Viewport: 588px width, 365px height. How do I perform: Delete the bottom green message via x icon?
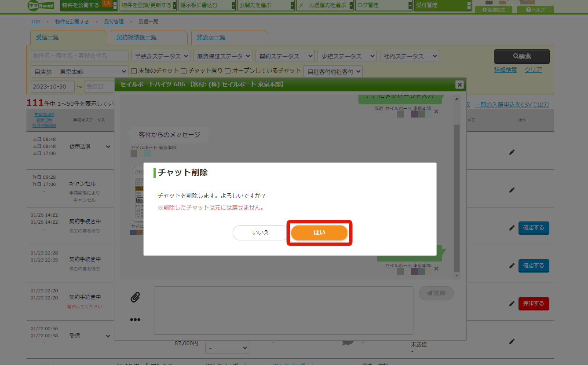click(x=436, y=269)
